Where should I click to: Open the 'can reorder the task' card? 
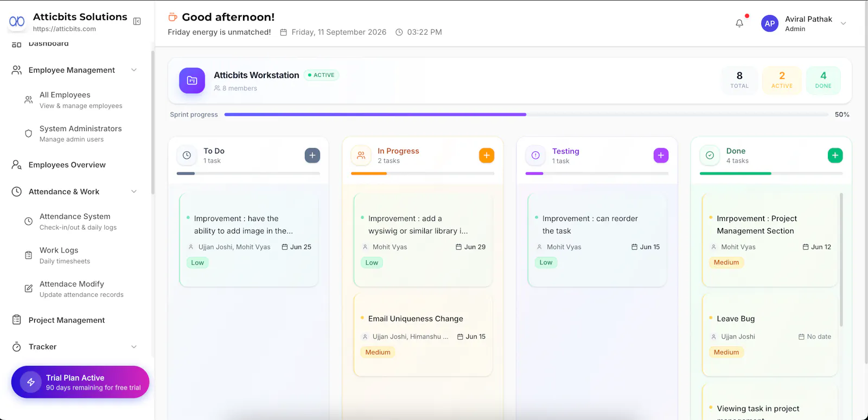(x=597, y=240)
